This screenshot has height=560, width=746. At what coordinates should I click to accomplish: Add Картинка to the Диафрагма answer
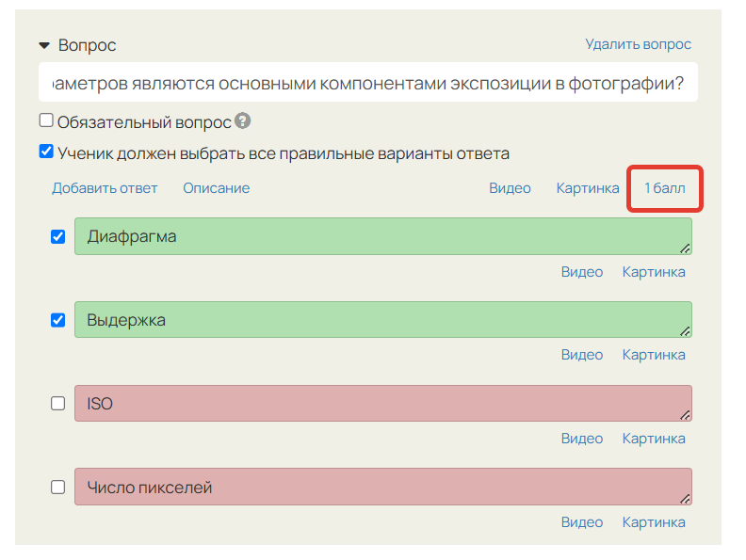pos(654,272)
